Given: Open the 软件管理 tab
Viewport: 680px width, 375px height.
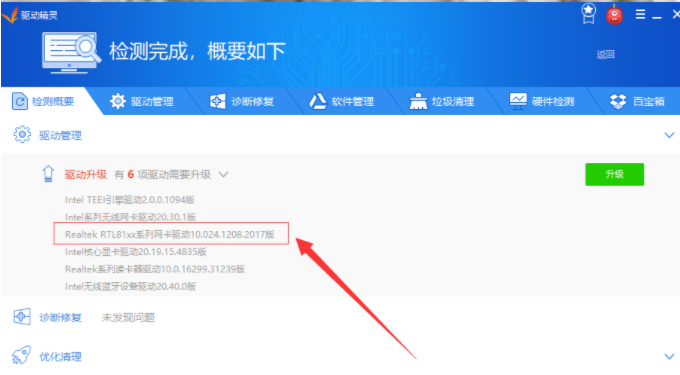Looking at the screenshot, I should pyautogui.click(x=341, y=101).
